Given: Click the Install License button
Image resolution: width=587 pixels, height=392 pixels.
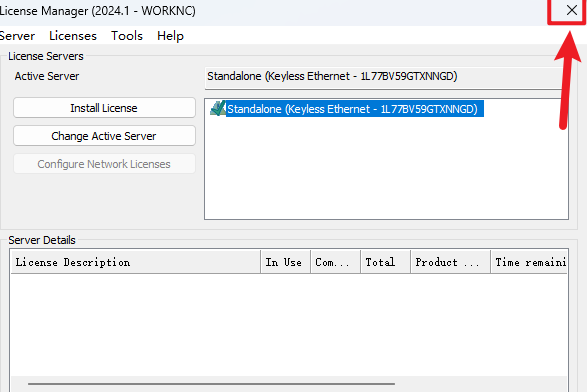Looking at the screenshot, I should (104, 108).
